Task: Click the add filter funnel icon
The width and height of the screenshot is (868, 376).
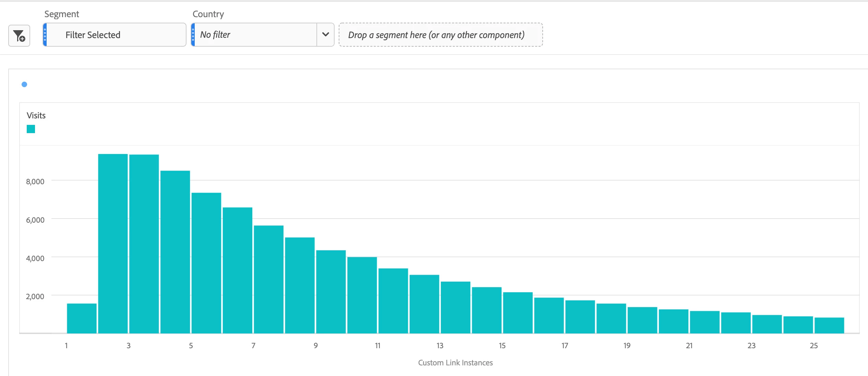Action: [19, 35]
